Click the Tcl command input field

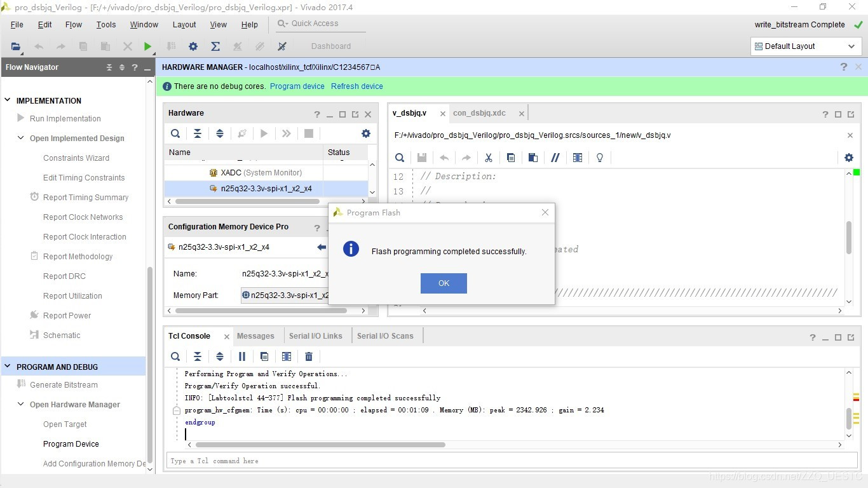(512, 461)
